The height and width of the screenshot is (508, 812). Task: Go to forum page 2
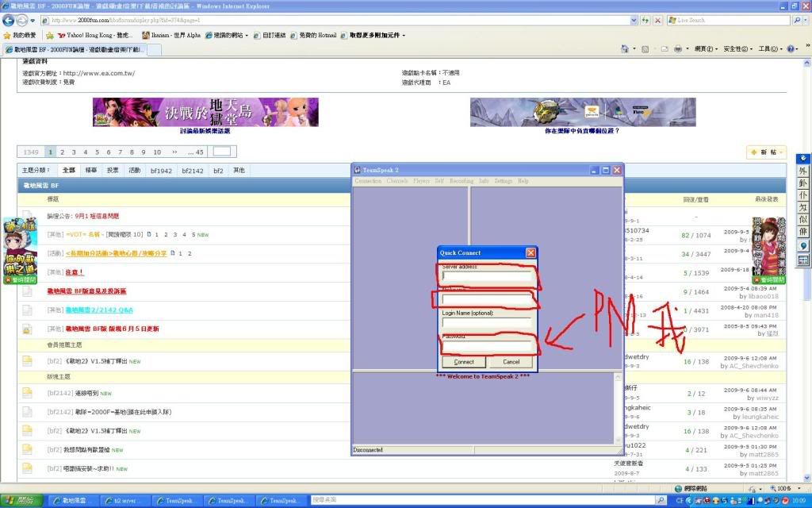coord(62,152)
